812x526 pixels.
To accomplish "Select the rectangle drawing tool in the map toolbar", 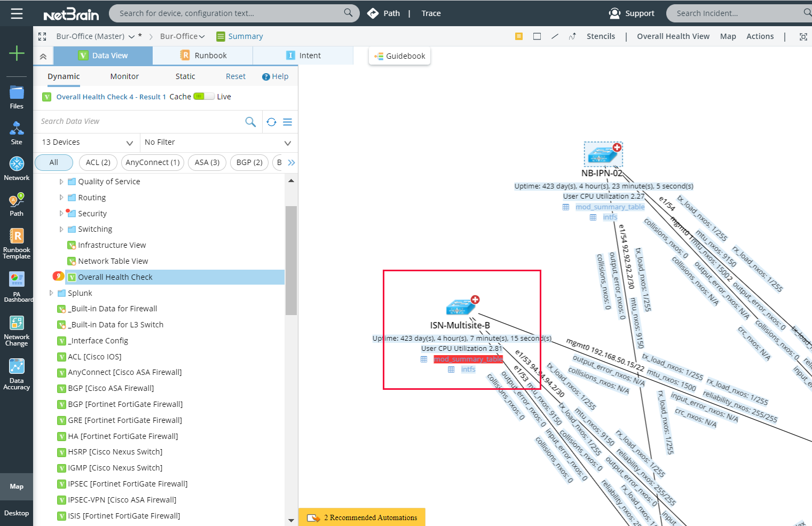I will [537, 36].
